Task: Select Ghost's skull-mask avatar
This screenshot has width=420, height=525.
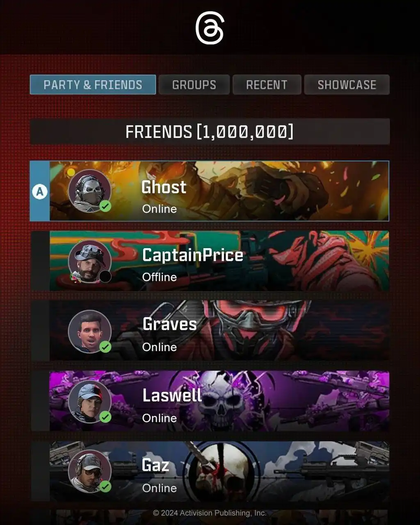Action: [89, 191]
